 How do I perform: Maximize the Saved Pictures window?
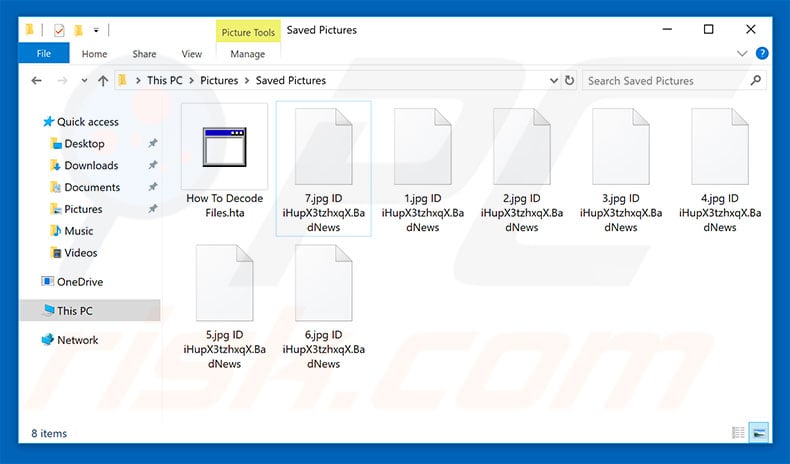coord(708,29)
